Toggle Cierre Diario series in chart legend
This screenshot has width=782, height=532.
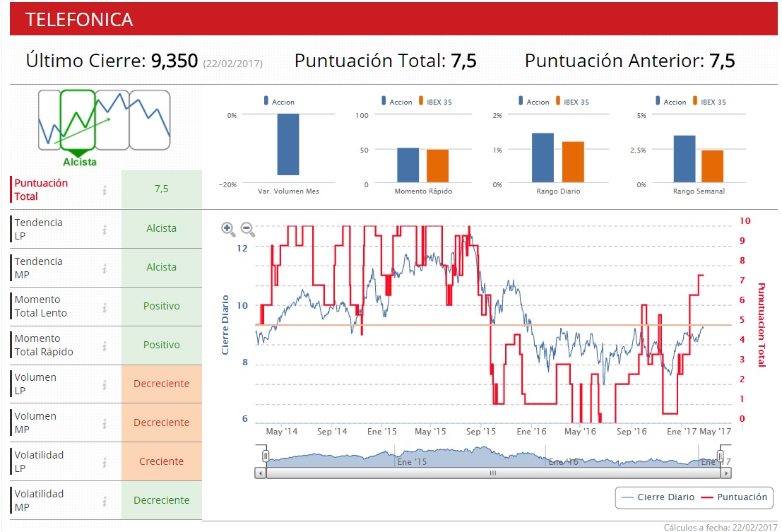pos(658,497)
